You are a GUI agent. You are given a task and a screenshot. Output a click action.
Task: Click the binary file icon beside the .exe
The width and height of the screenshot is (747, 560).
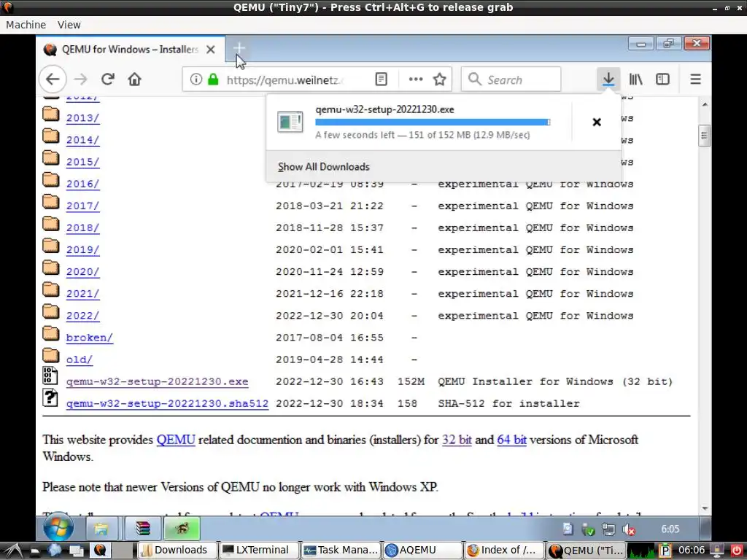pos(50,376)
